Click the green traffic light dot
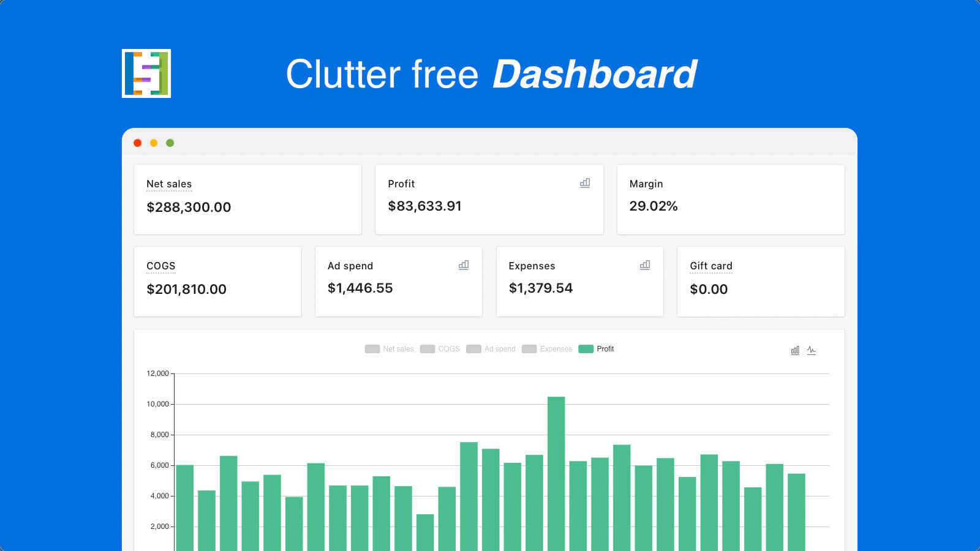The width and height of the screenshot is (980, 551). pos(169,143)
